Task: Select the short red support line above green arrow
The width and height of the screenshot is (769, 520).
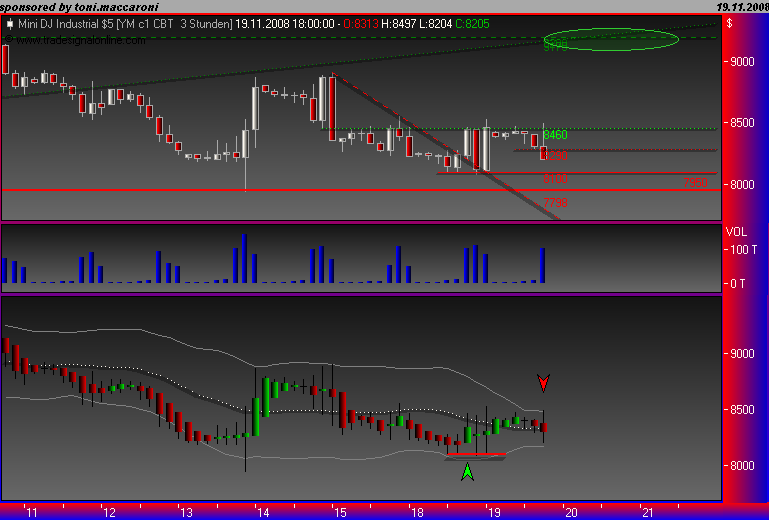Action: 476,455
